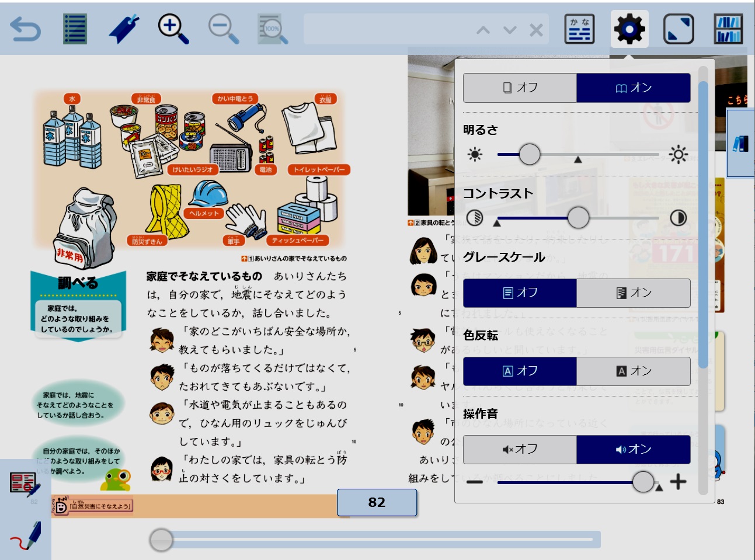Click the page navigation slider handle
This screenshot has height=560, width=755.
[x=161, y=540]
